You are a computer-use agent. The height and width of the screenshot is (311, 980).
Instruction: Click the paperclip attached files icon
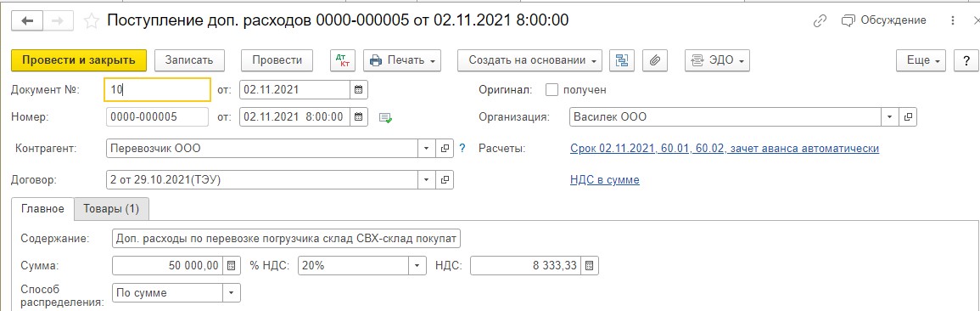[x=655, y=60]
